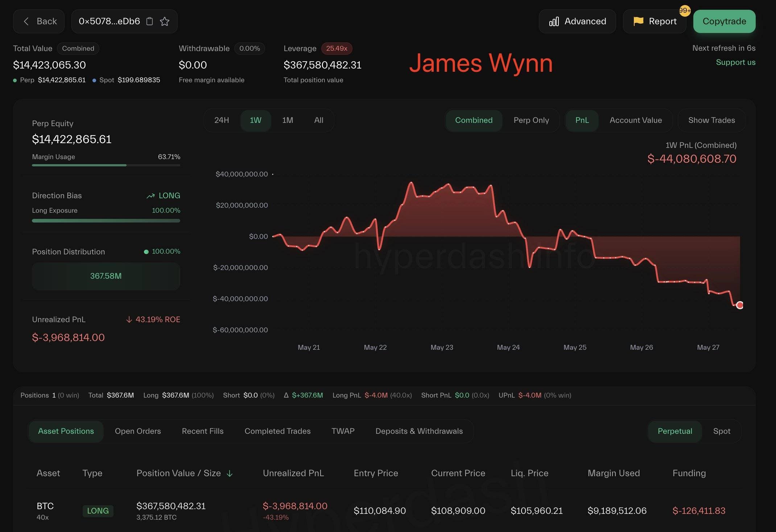Click the flag icon to report this account
Image resolution: width=776 pixels, height=532 pixels.
638,21
